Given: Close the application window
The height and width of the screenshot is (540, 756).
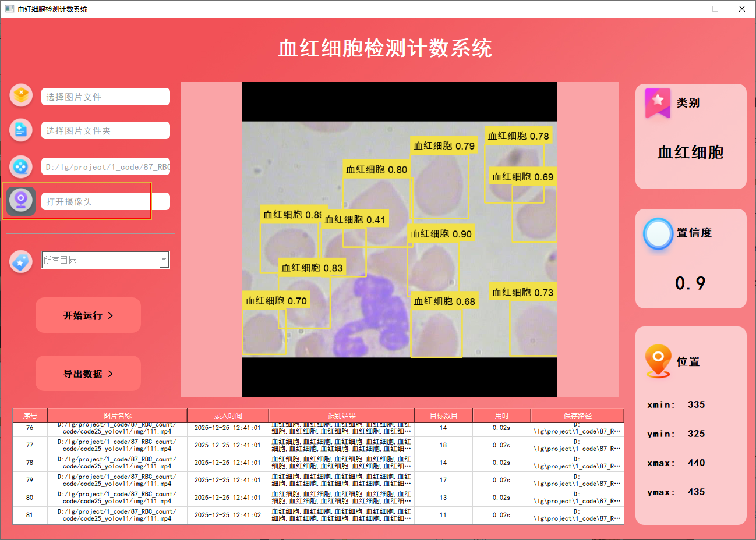Looking at the screenshot, I should point(742,9).
